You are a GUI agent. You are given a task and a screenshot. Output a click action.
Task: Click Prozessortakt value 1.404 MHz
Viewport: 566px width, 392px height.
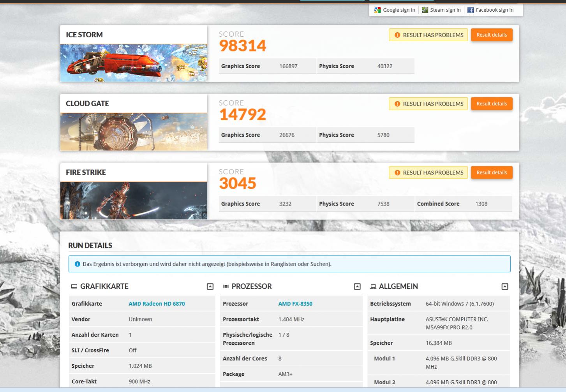point(291,319)
